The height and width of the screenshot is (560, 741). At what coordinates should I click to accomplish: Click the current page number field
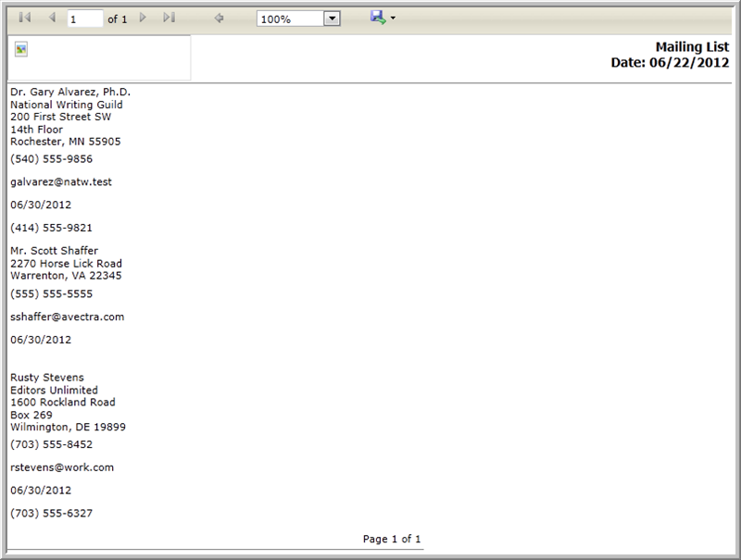click(x=85, y=19)
